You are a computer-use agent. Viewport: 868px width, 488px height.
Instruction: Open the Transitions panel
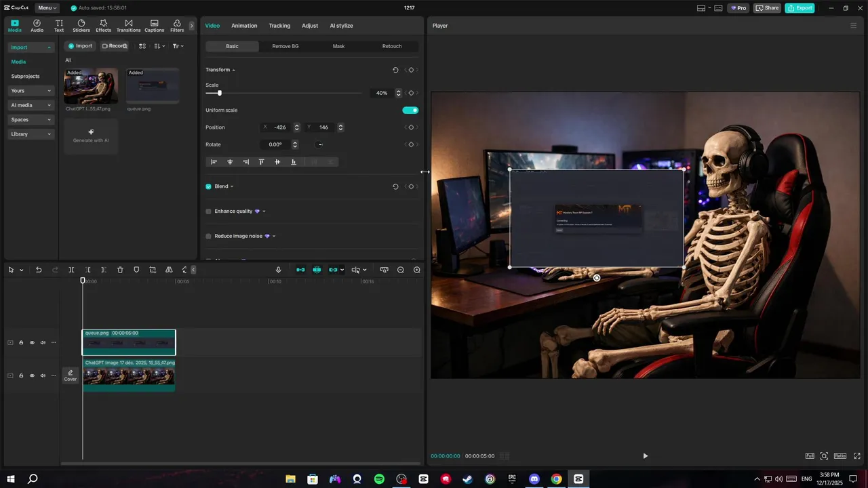tap(128, 26)
